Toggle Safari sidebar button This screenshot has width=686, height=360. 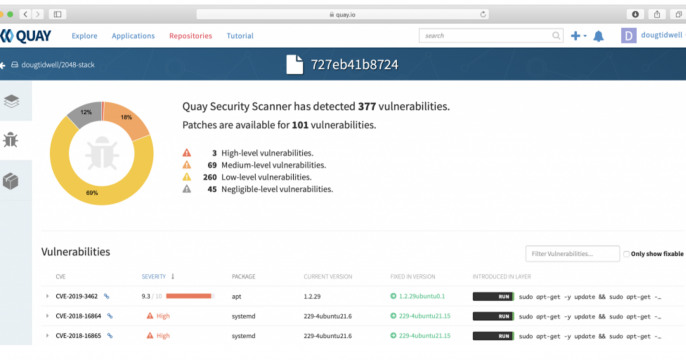coord(57,14)
